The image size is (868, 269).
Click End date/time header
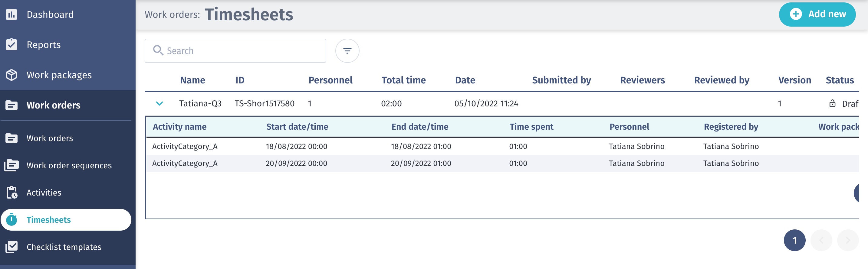(x=419, y=127)
